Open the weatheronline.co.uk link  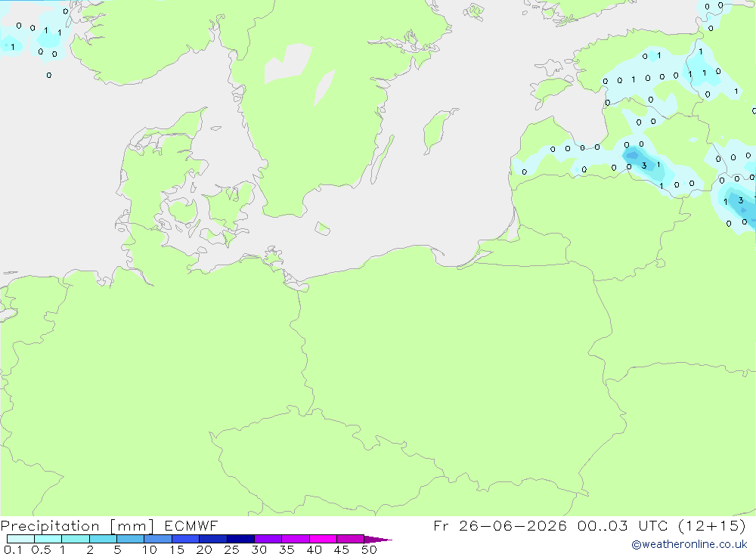tap(689, 544)
